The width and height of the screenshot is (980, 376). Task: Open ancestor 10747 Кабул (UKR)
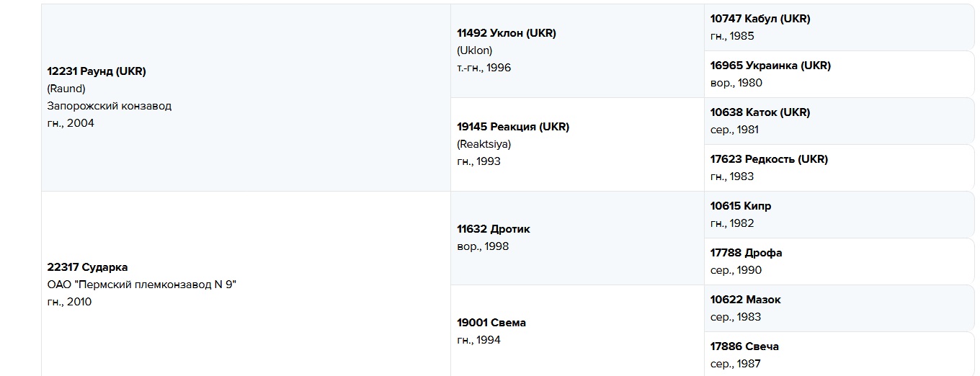click(x=759, y=19)
